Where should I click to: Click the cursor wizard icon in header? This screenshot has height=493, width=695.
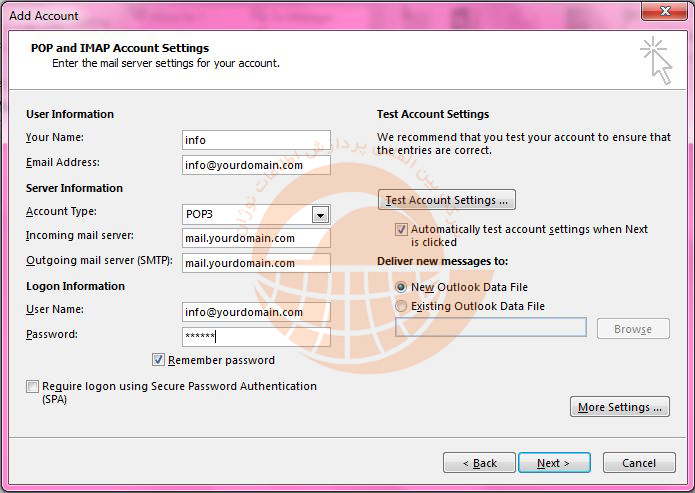click(x=656, y=61)
